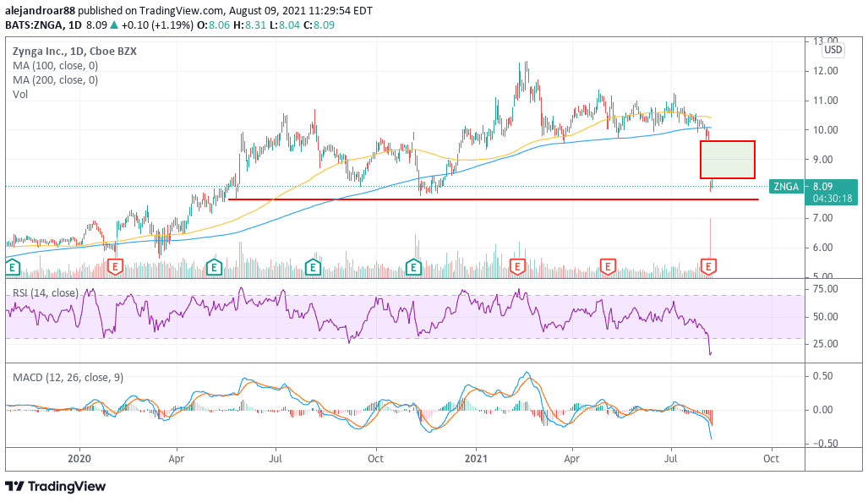Select the red-bordered green rectangle drawing

(728, 160)
